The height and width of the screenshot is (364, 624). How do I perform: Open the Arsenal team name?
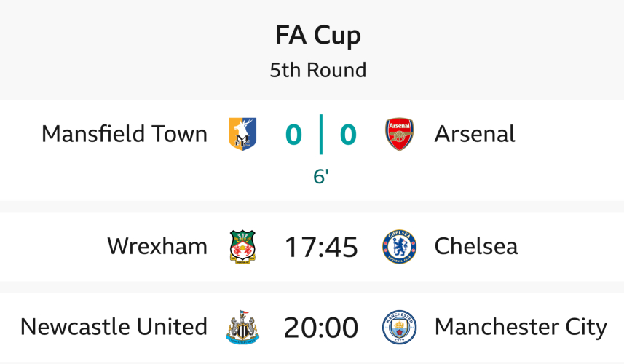pos(475,134)
